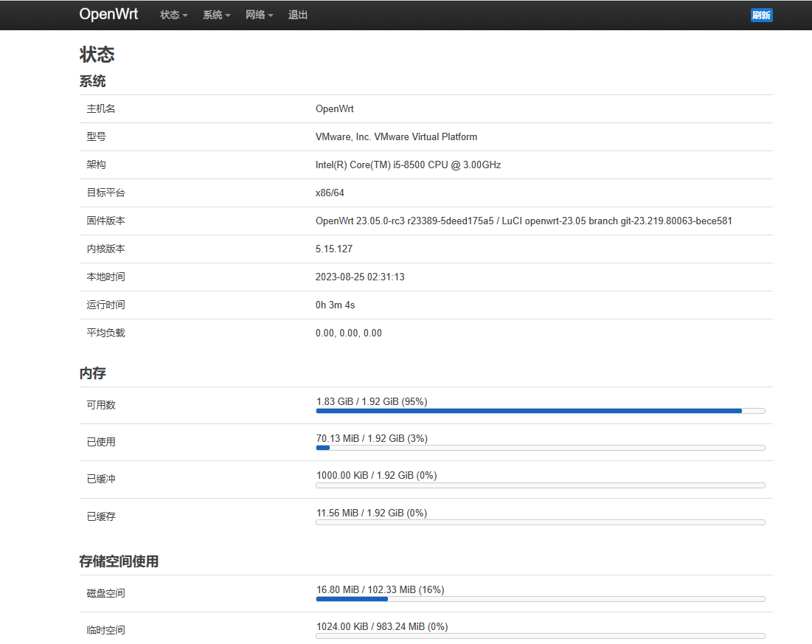Click the 已缓存 memory progress bar
812x644 pixels.
[540, 522]
